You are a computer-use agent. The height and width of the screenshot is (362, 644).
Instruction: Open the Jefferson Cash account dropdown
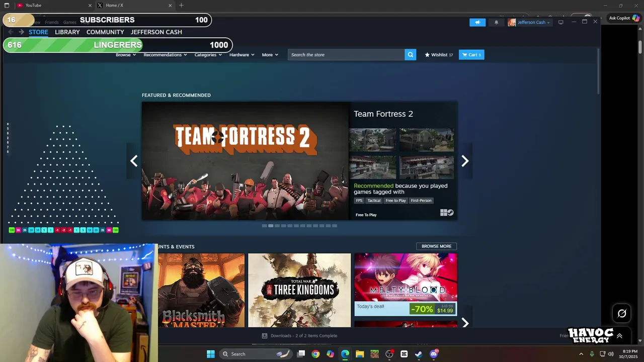533,22
